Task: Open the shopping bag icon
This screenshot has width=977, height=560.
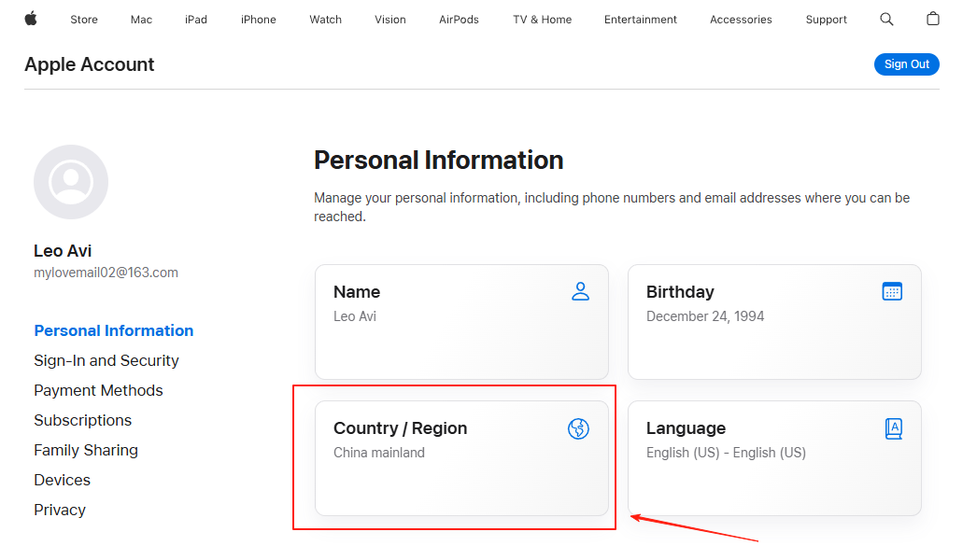Action: tap(932, 20)
